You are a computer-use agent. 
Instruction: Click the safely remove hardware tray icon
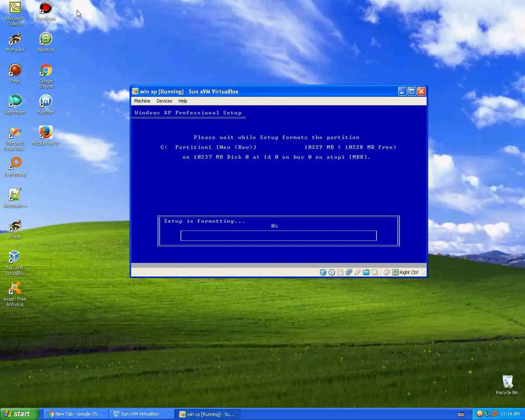[x=487, y=414]
